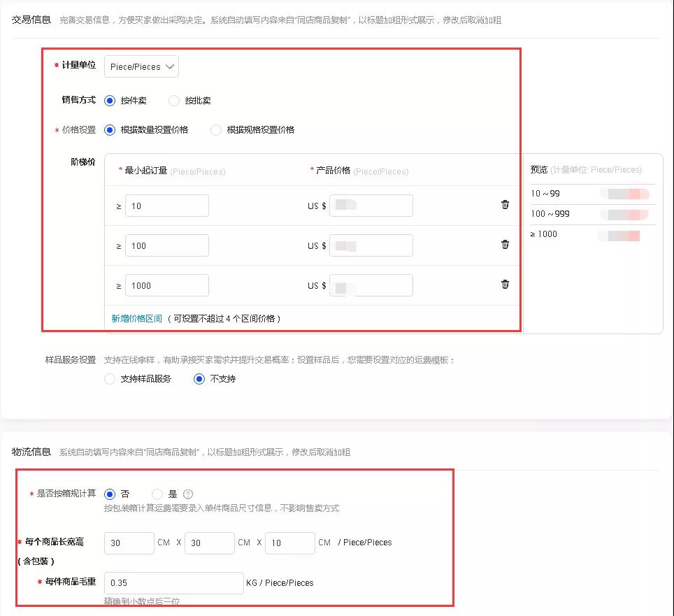The height and width of the screenshot is (616, 674).
Task: Select the gross weight field showing 0.35
Action: [x=173, y=582]
